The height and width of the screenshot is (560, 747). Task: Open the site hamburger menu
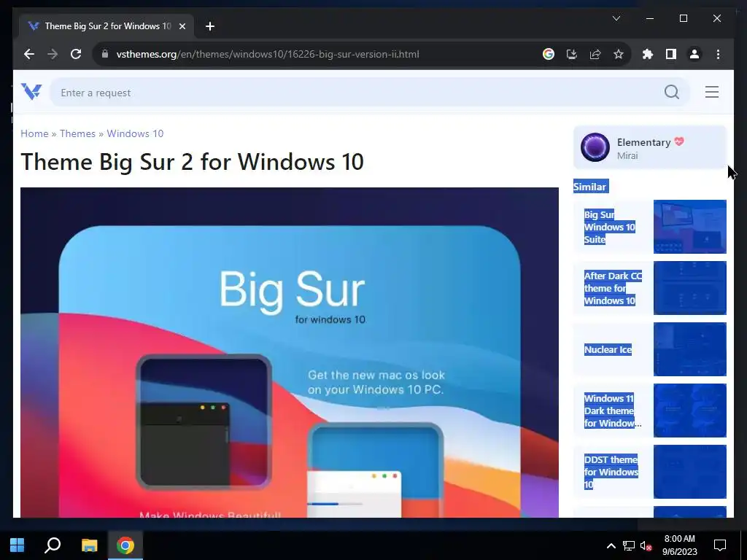click(x=712, y=92)
